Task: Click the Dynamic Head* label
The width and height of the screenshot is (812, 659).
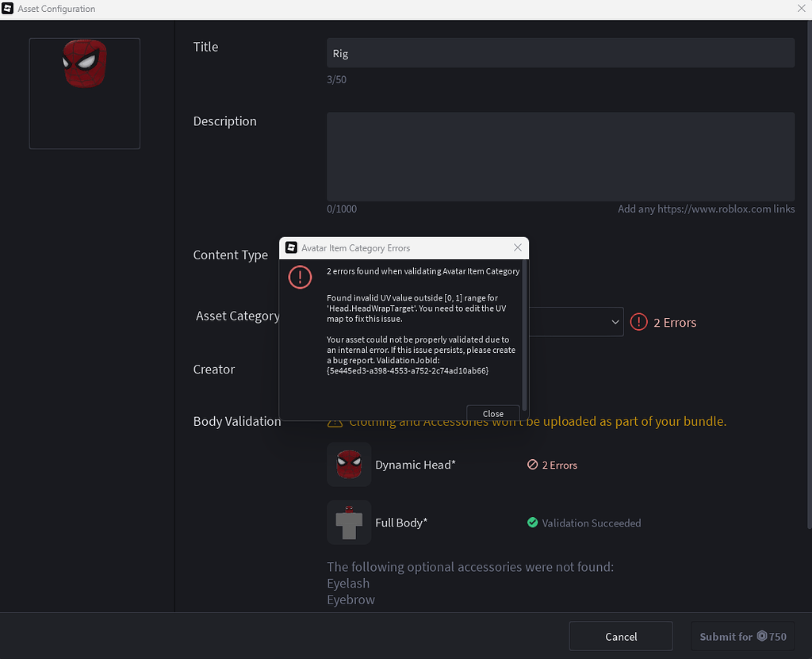Action: pos(416,465)
